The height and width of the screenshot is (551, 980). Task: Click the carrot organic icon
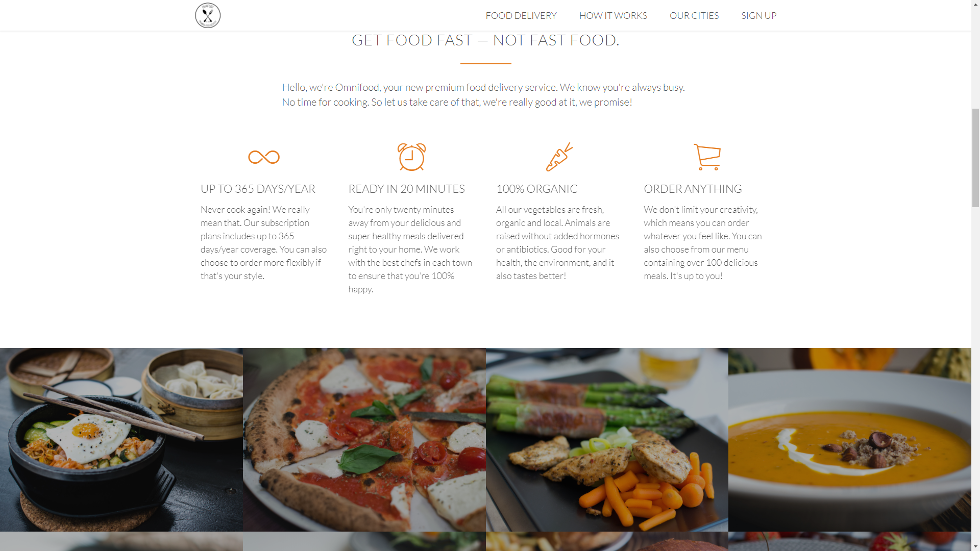(x=559, y=157)
